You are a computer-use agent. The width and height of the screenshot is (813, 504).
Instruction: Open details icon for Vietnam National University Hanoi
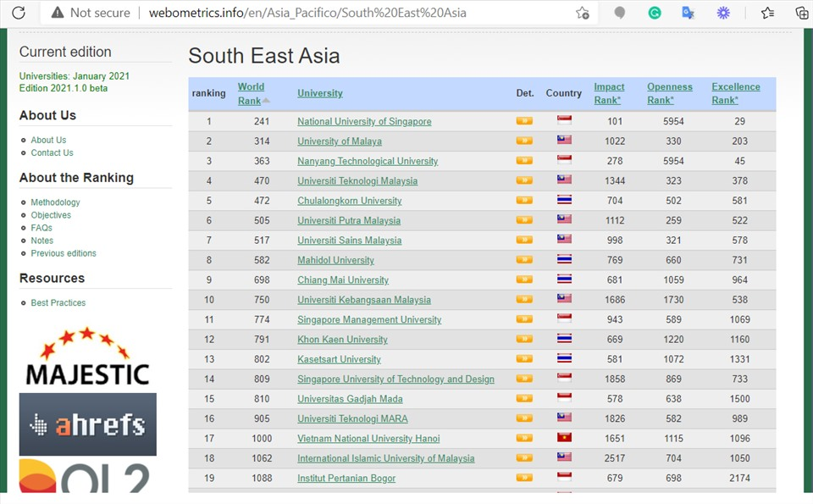coord(524,438)
